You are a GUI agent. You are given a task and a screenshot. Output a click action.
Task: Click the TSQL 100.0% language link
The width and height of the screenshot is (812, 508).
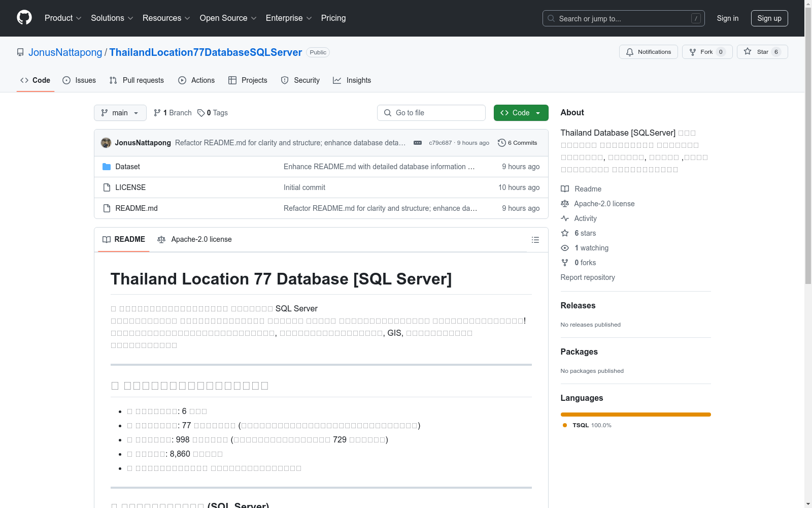587,425
